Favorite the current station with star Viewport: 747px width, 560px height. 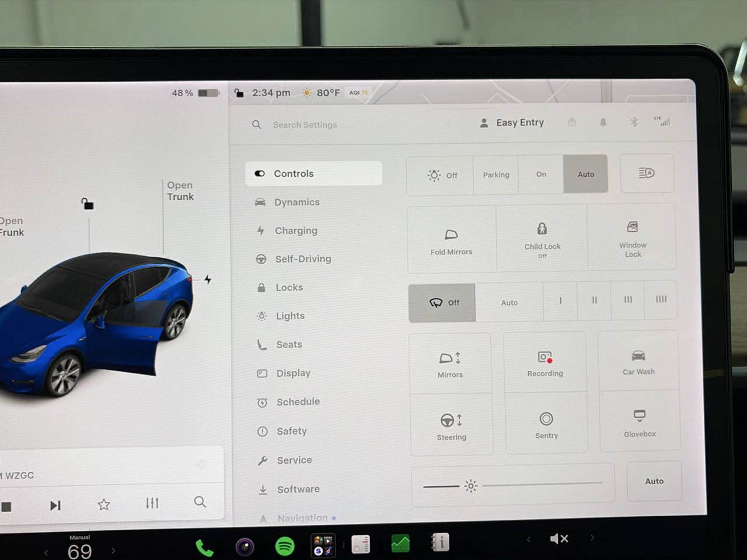(x=104, y=505)
